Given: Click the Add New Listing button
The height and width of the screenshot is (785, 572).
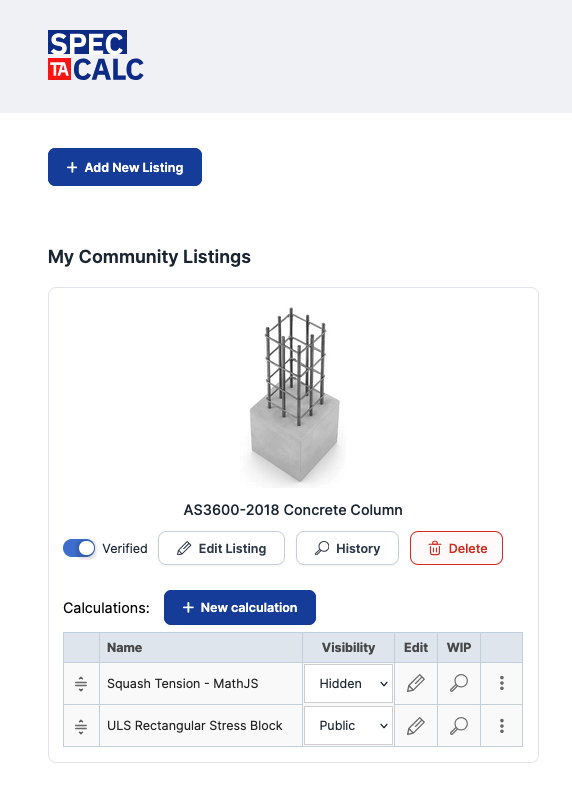Looking at the screenshot, I should 125,167.
